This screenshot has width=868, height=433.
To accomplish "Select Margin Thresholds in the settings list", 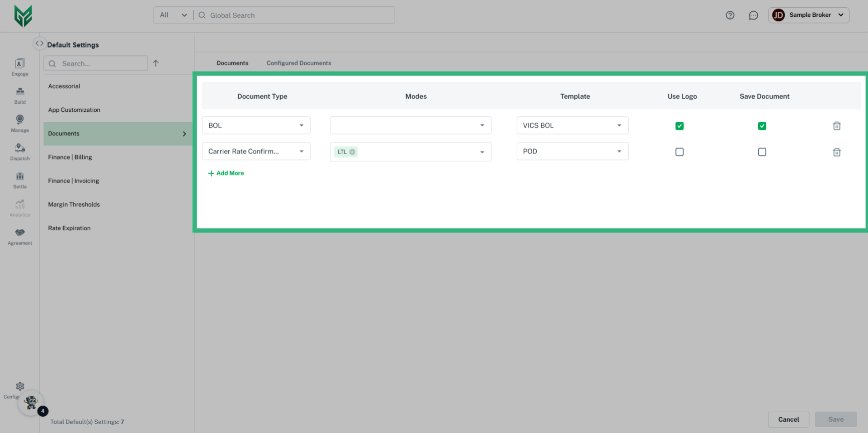I will click(74, 204).
